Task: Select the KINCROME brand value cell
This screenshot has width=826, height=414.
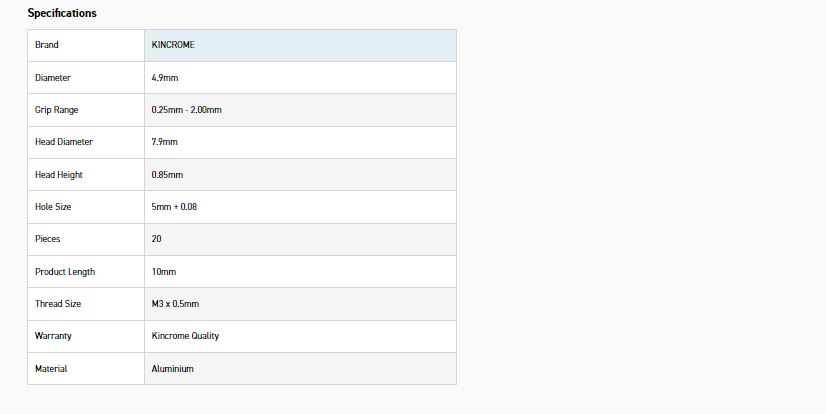Action: 173,45
